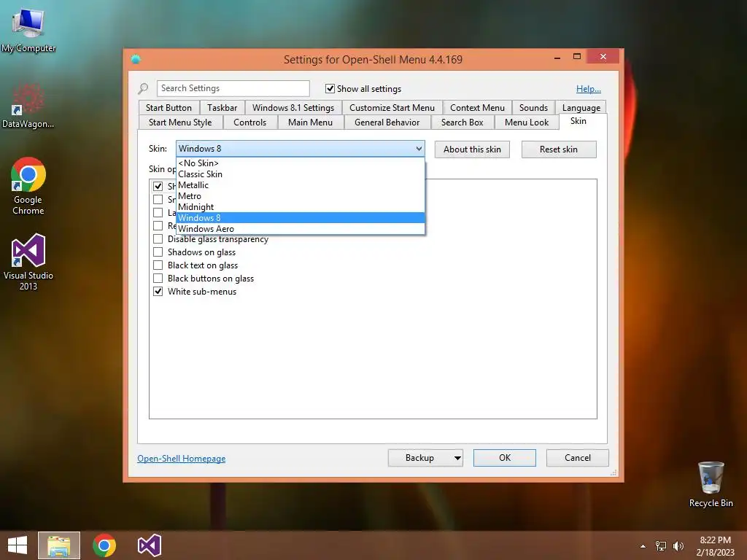The height and width of the screenshot is (560, 747).
Task: Pick the Metallic skin
Action: pos(300,184)
